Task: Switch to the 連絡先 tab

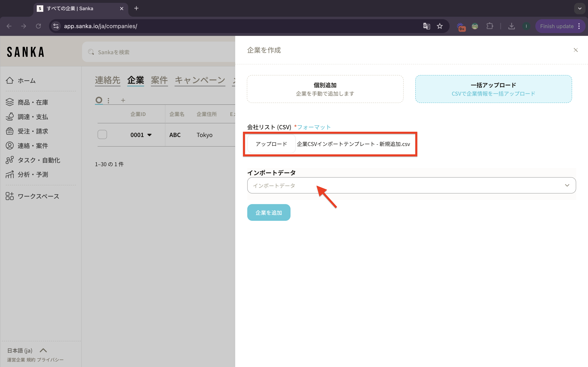Action: coord(107,80)
